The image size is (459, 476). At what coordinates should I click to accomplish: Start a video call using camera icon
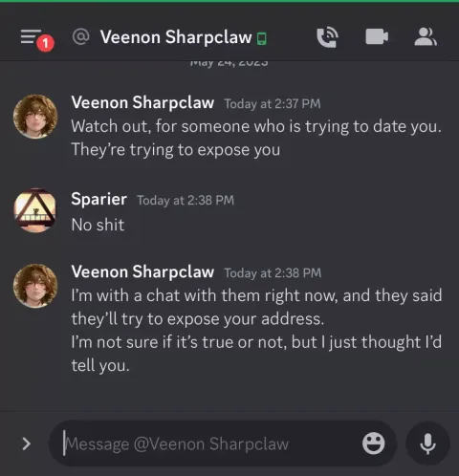pyautogui.click(x=377, y=36)
